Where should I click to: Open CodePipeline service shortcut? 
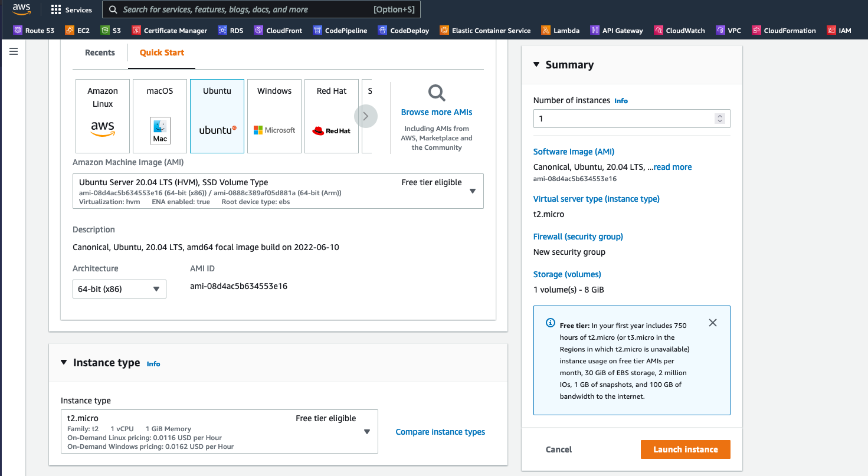click(340, 30)
